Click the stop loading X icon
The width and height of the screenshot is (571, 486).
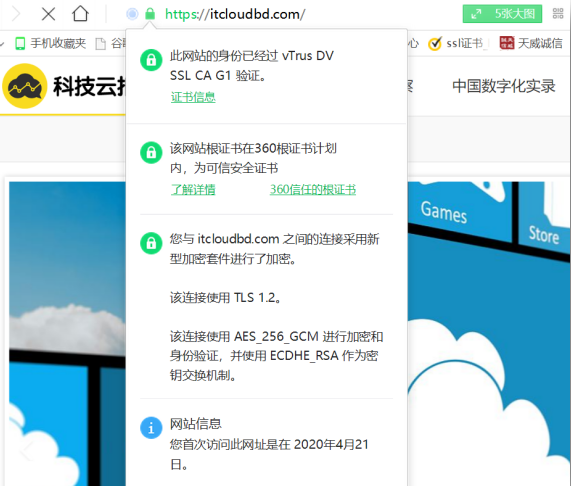48,14
